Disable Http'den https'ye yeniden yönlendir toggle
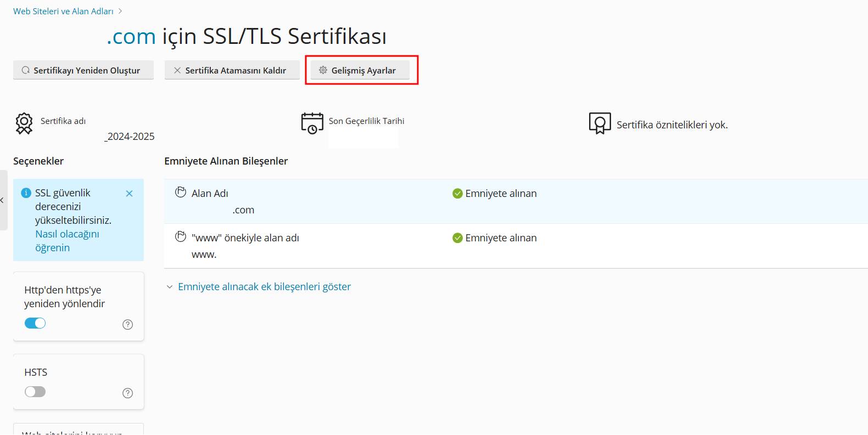The width and height of the screenshot is (868, 435). [x=35, y=323]
